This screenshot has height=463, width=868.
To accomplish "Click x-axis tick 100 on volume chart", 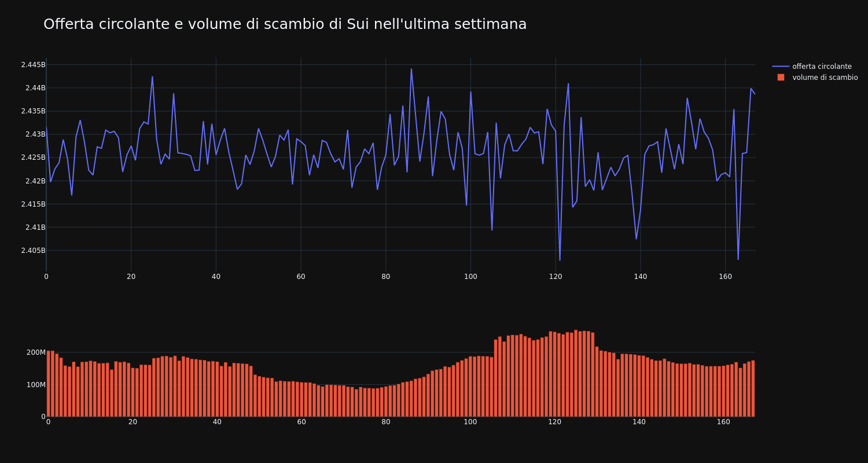I will [470, 422].
